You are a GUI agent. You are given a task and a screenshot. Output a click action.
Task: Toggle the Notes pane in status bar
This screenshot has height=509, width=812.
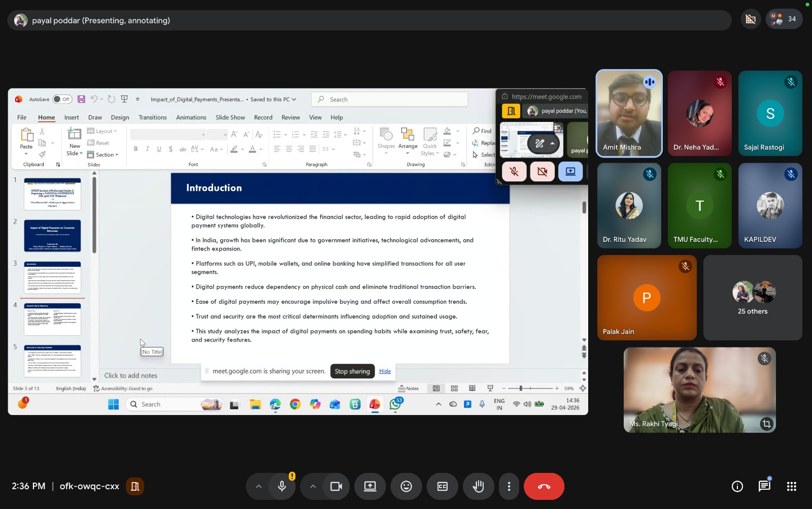pos(409,389)
